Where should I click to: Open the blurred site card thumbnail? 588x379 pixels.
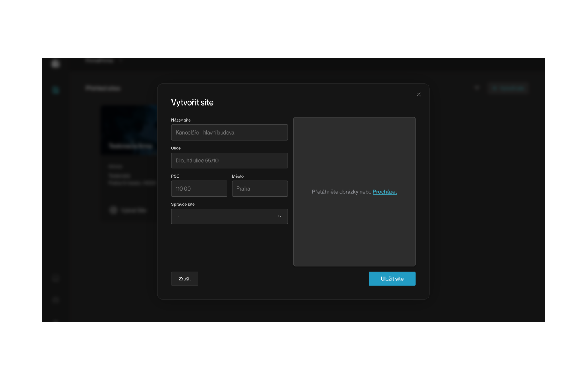coord(129,130)
